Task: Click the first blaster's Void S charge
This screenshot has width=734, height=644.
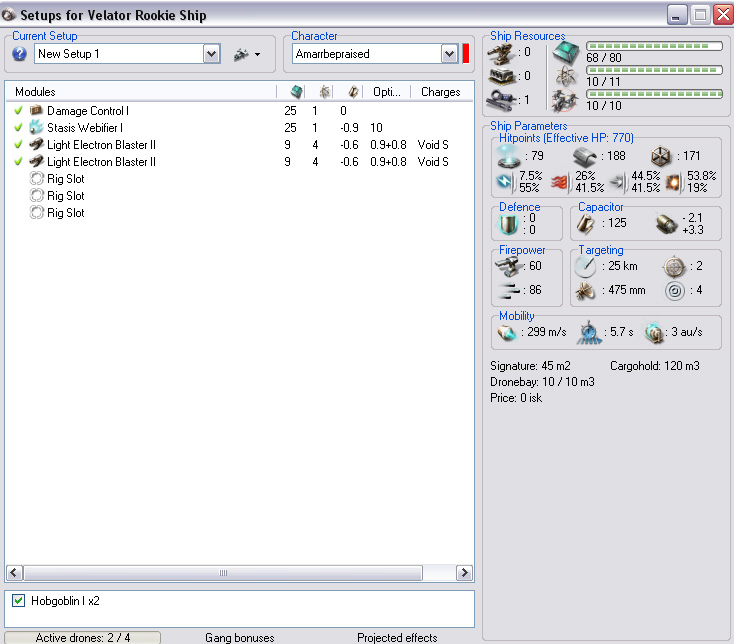Action: coord(433,145)
